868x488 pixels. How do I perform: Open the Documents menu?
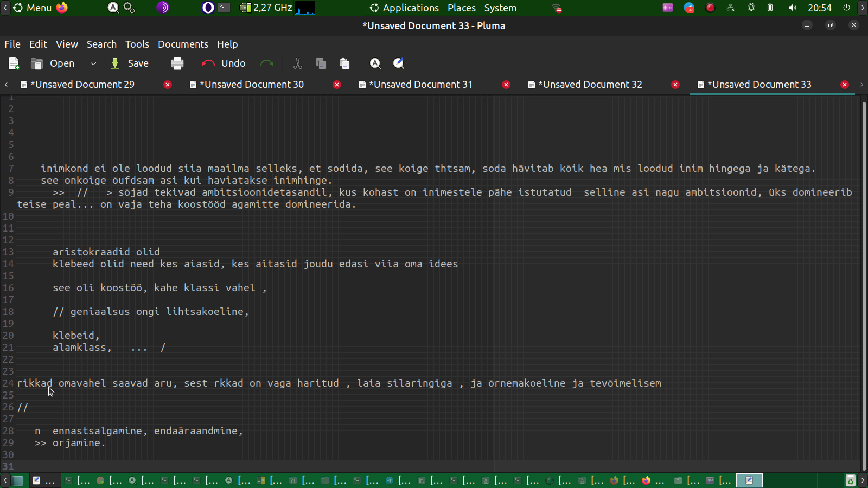pos(183,44)
